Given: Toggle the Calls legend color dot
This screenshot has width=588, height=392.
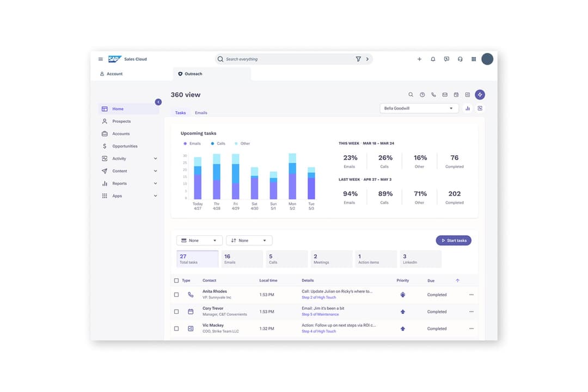Looking at the screenshot, I should point(212,143).
